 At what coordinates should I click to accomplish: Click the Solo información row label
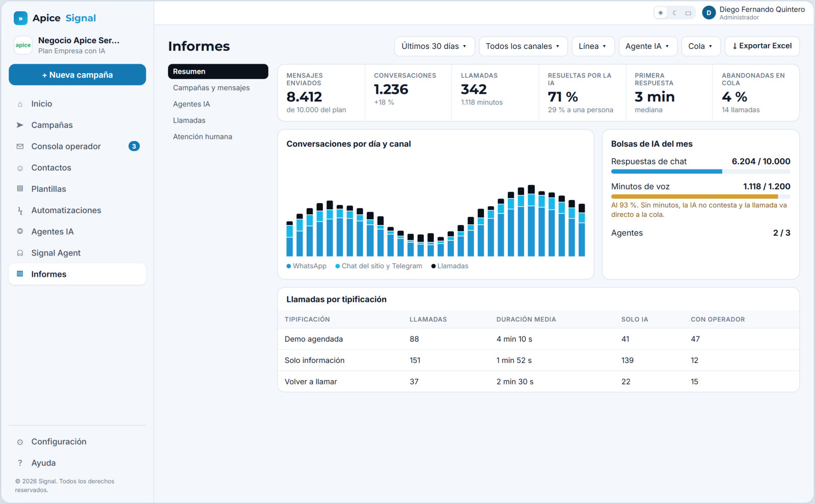pos(315,360)
